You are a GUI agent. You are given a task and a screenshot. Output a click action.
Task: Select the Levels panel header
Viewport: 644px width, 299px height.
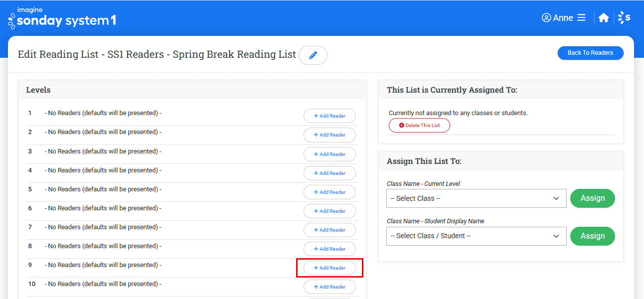37,90
